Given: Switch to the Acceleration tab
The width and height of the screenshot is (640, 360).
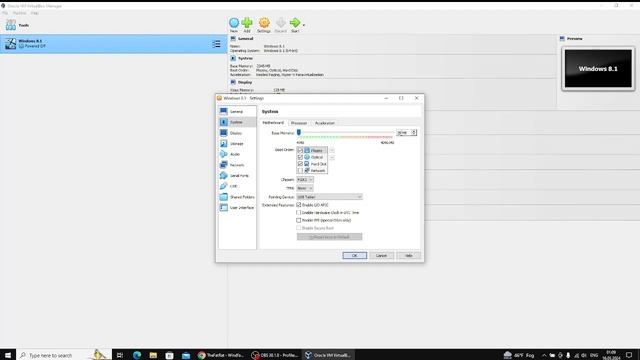Looking at the screenshot, I should (x=325, y=123).
